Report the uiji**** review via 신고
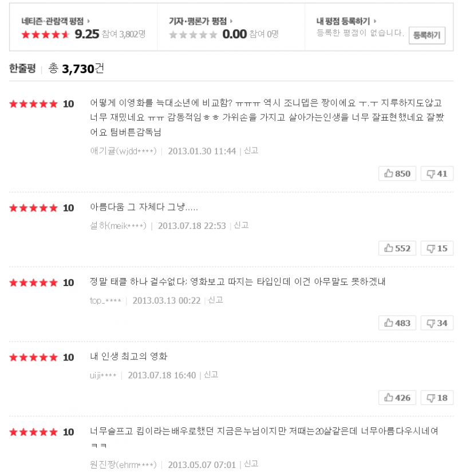 point(211,375)
